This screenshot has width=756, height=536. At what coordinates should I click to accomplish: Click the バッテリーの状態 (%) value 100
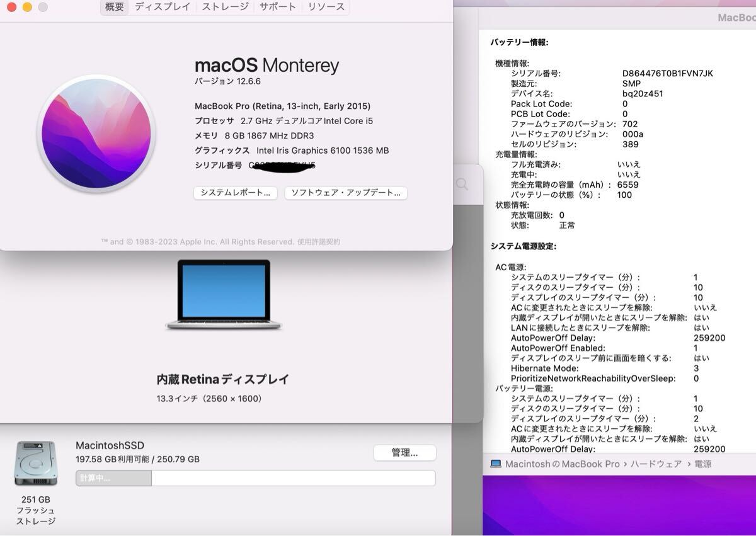pyautogui.click(x=624, y=195)
